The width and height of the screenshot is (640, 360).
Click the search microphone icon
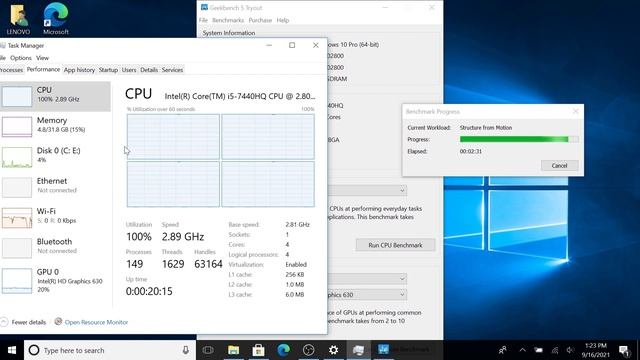tap(185, 350)
